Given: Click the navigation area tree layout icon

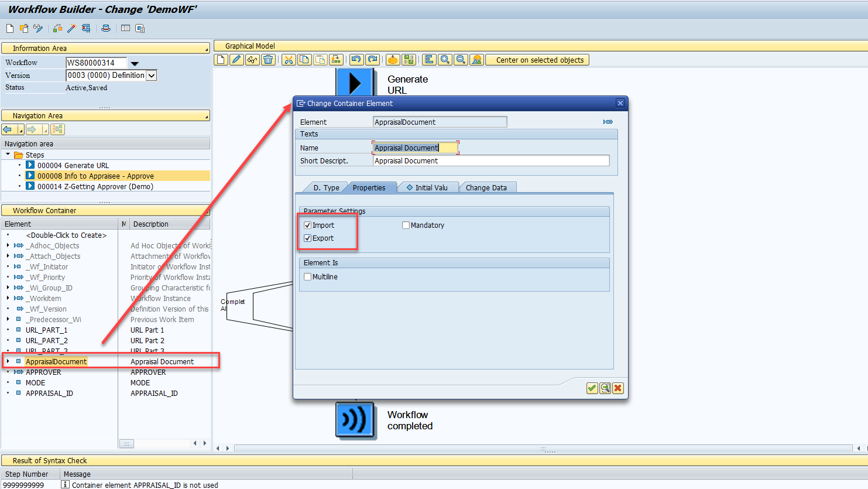Looking at the screenshot, I should (x=57, y=129).
